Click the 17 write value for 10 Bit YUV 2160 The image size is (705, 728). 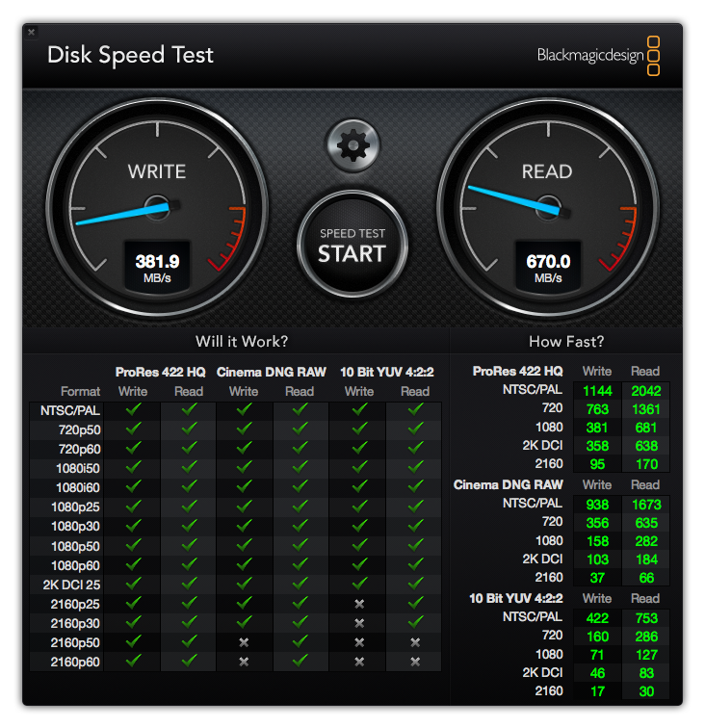pyautogui.click(x=597, y=691)
